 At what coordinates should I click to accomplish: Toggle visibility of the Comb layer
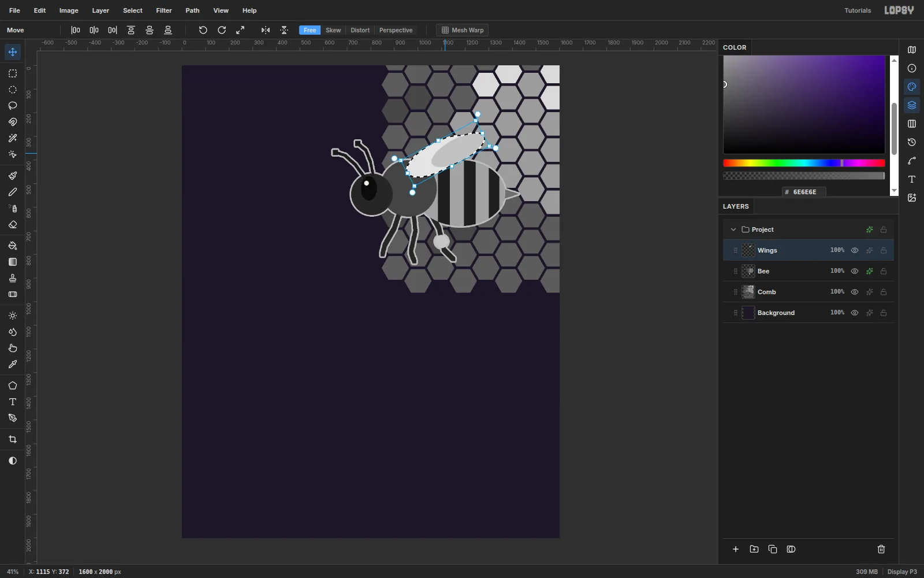pos(855,292)
